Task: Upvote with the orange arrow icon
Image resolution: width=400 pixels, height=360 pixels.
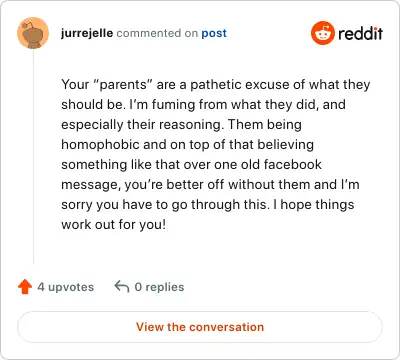Action: pyautogui.click(x=25, y=287)
